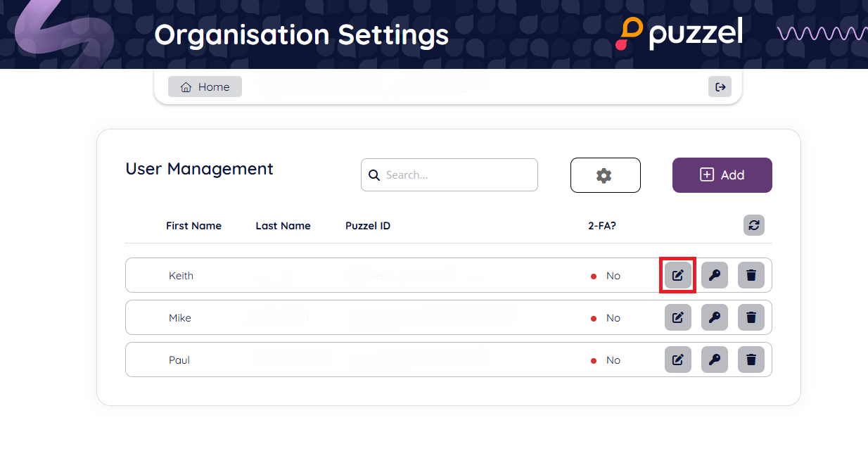Viewport: 868px width, 451px height.
Task: Edit user Mike with pencil icon
Action: tap(678, 318)
